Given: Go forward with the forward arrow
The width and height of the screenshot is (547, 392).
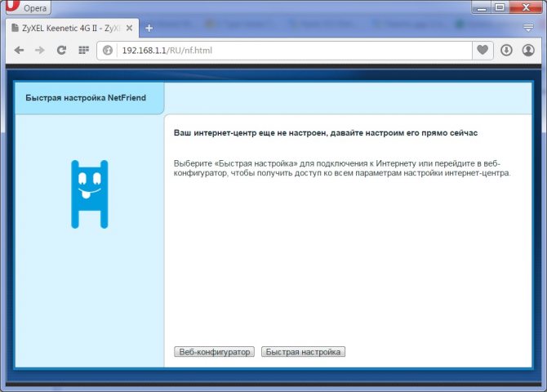Looking at the screenshot, I should tap(40, 51).
